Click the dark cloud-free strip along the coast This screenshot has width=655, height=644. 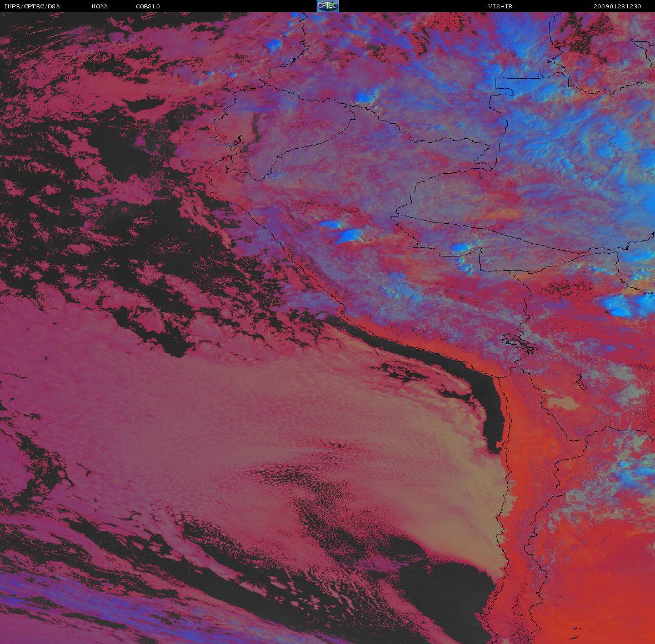(489, 411)
